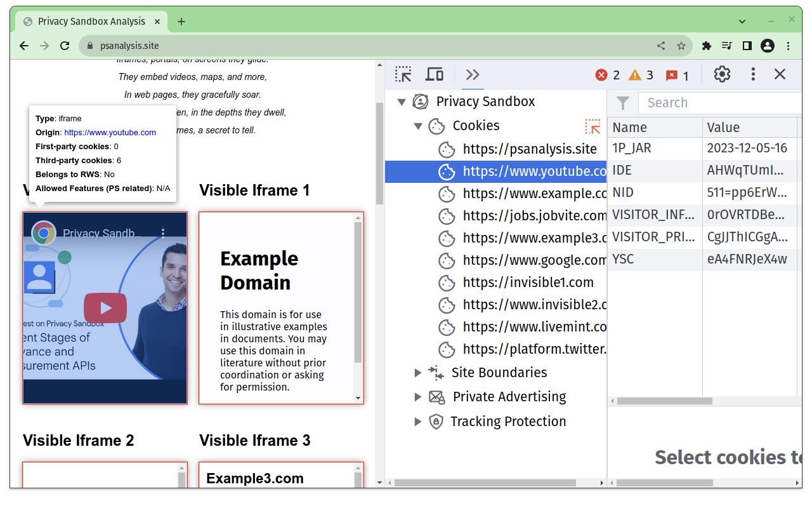Select the Tracking Protection shield icon
812x508 pixels.
[x=435, y=421]
